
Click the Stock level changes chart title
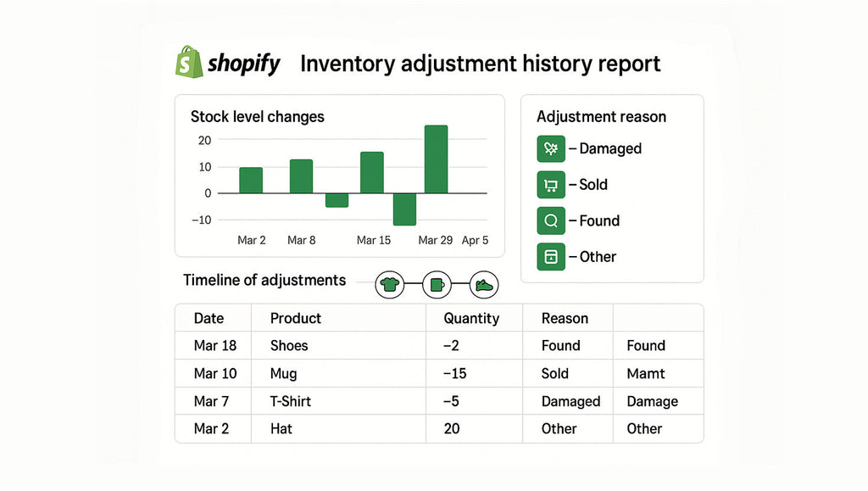tap(257, 117)
